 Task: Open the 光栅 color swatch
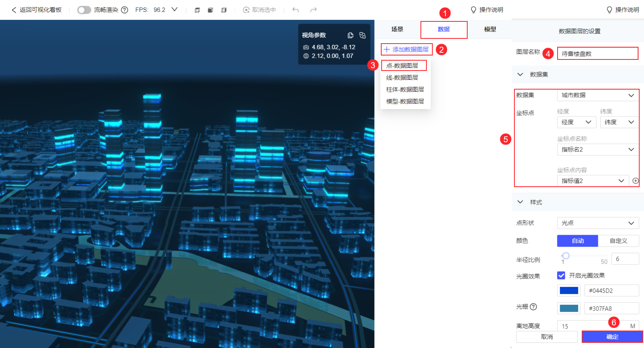[569, 308]
